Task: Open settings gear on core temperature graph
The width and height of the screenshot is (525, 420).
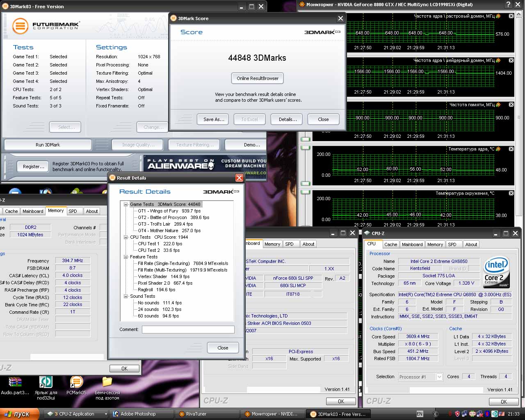Action: pos(498,149)
